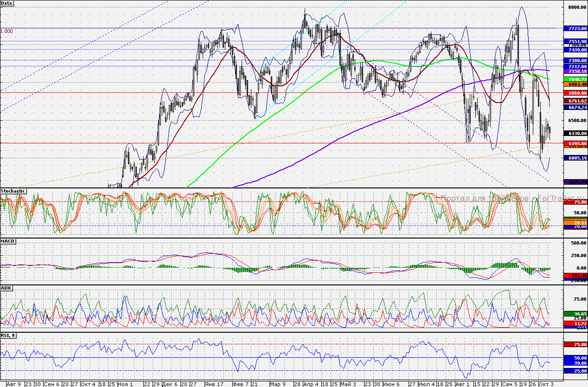Select the -151.49 MACD value tag
The height and width of the screenshot is (387, 588).
click(575, 276)
